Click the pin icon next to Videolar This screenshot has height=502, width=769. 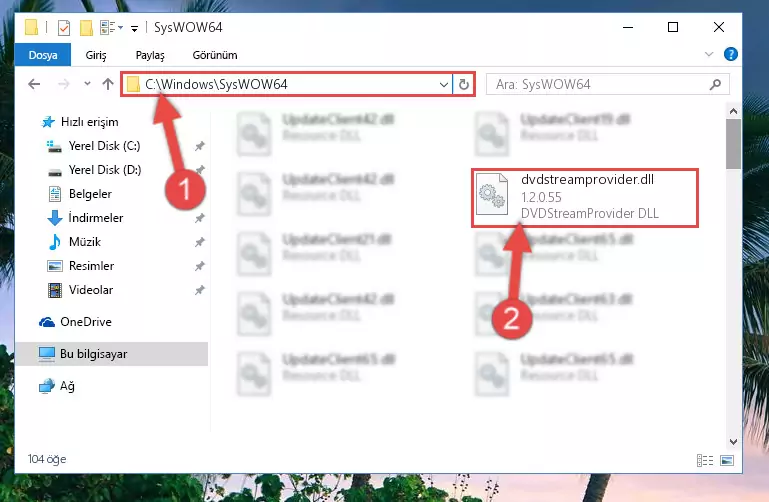tap(200, 290)
